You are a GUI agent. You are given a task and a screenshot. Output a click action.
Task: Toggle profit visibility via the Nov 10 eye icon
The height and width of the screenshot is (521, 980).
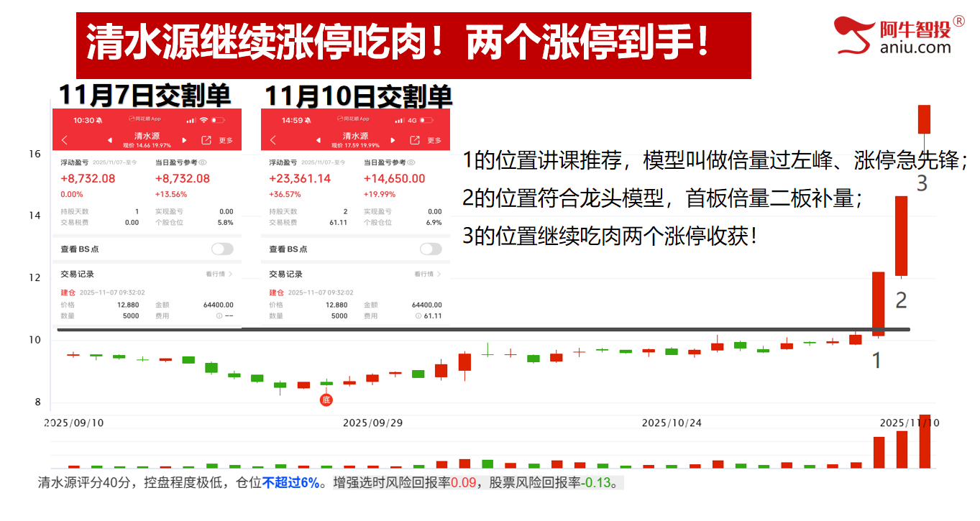coord(411,162)
